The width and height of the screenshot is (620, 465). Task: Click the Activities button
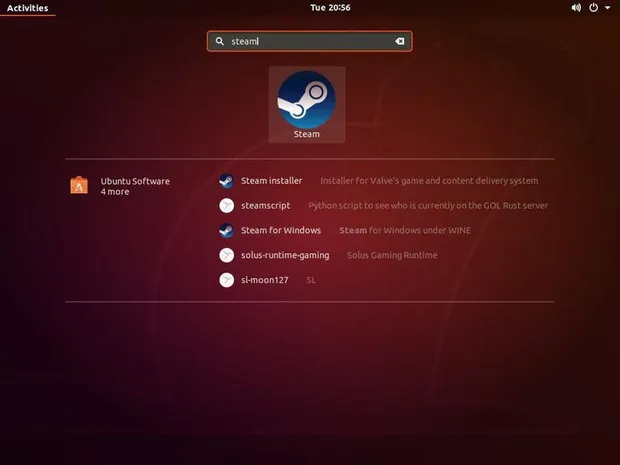tap(28, 8)
